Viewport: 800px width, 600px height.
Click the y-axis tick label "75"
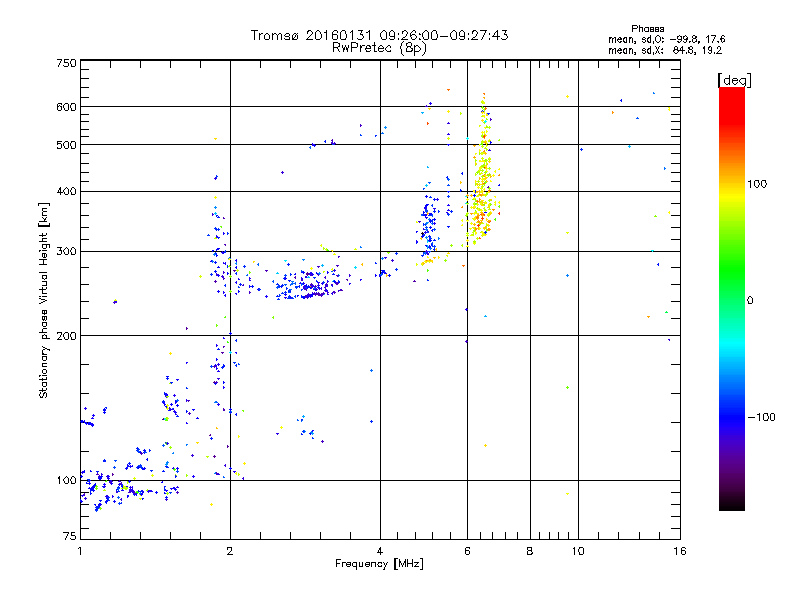pyautogui.click(x=70, y=536)
